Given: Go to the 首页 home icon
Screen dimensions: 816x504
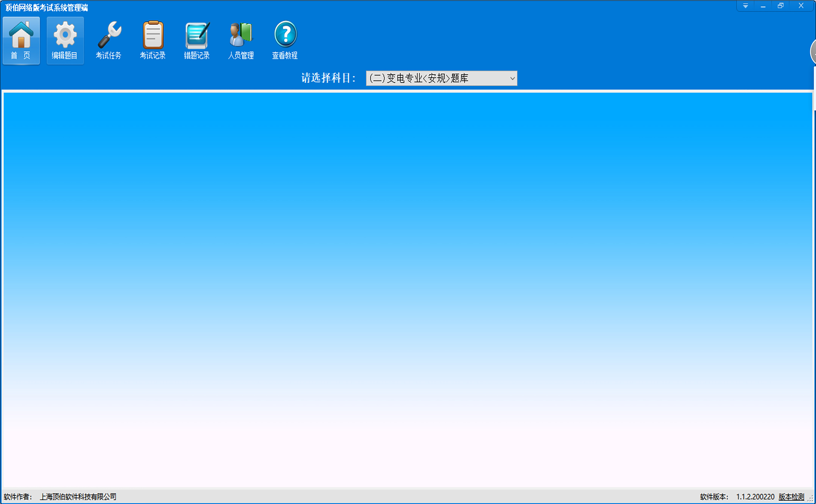Looking at the screenshot, I should coord(21,40).
